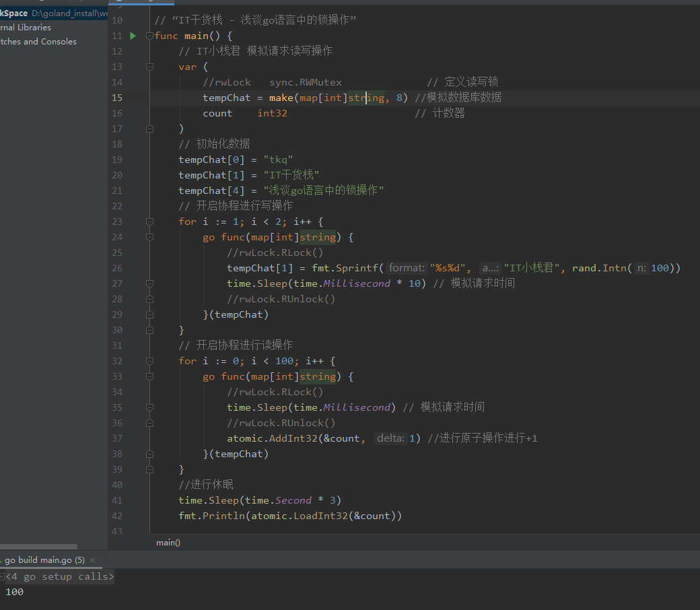Fold the var block at line 13
700x610 pixels.
pyautogui.click(x=149, y=67)
